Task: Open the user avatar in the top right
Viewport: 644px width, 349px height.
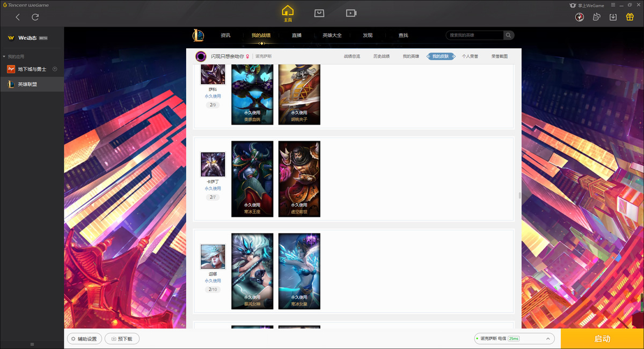Action: [x=579, y=17]
